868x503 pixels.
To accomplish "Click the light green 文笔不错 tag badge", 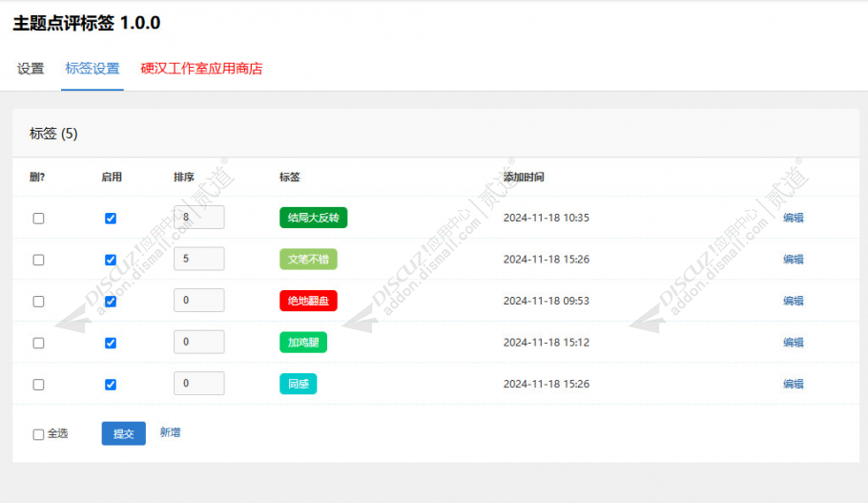I will coord(308,260).
